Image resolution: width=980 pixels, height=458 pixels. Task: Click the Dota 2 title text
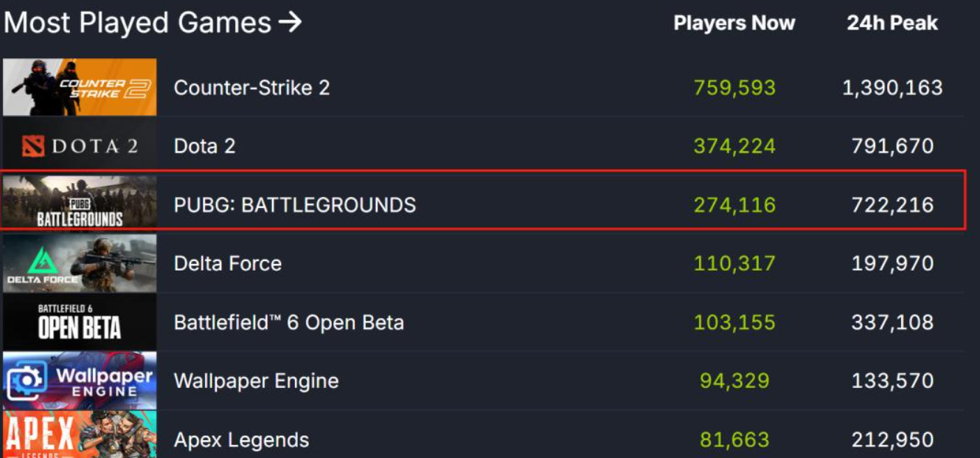click(204, 146)
